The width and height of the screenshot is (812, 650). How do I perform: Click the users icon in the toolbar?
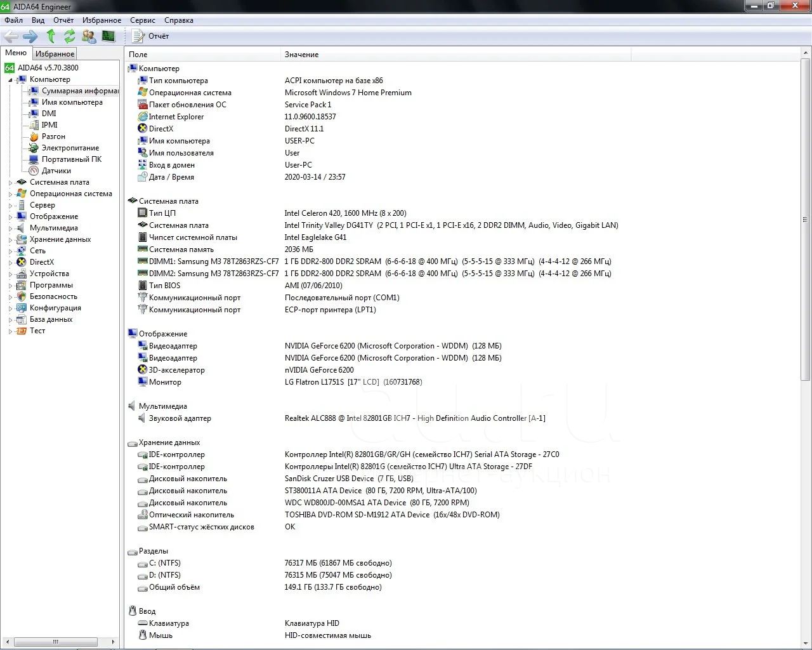point(89,36)
